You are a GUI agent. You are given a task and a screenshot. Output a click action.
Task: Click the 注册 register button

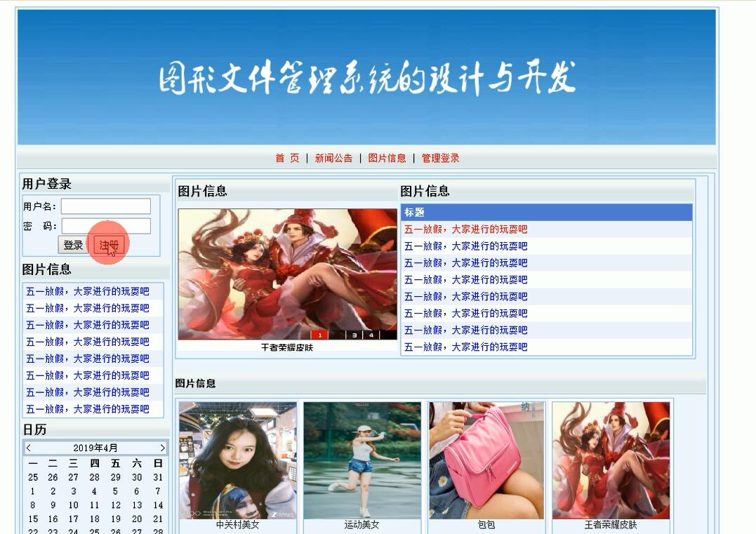[x=109, y=245]
